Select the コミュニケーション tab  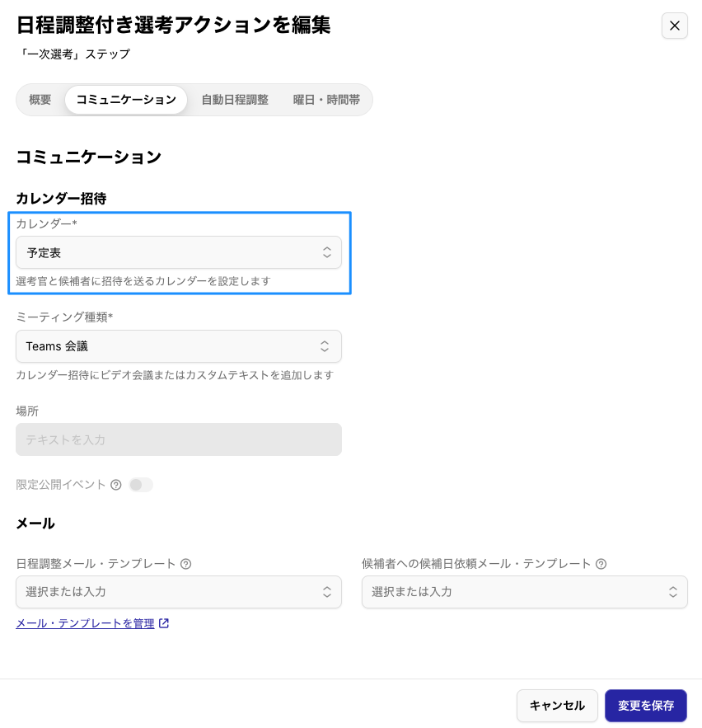pyautogui.click(x=126, y=100)
